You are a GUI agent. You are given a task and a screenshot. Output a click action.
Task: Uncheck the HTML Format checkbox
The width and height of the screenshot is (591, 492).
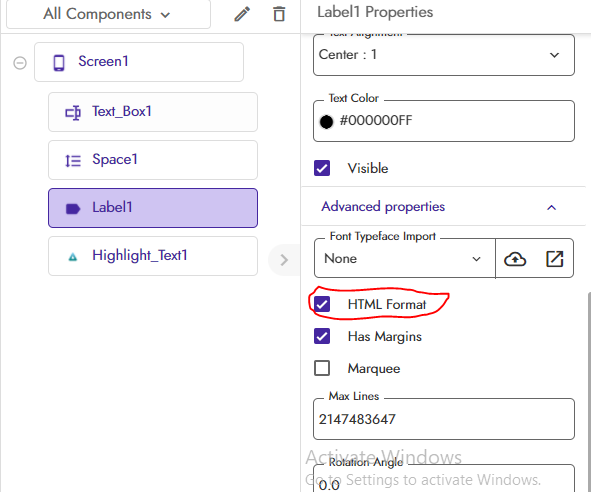pos(322,304)
